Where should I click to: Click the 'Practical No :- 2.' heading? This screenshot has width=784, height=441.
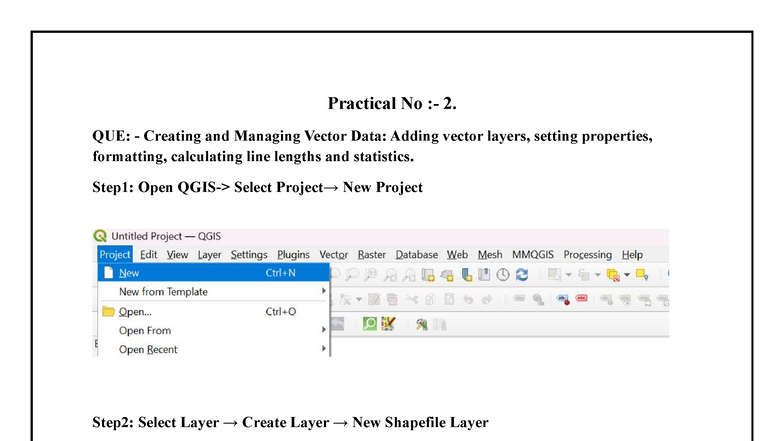[392, 104]
